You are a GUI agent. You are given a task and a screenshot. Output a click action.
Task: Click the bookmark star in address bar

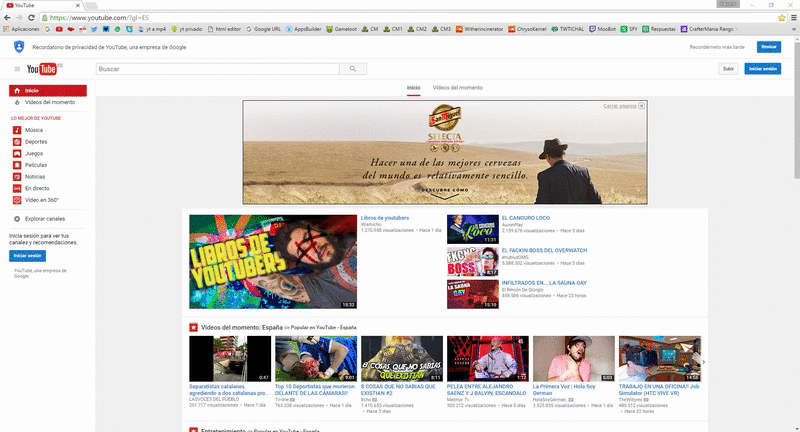(x=782, y=18)
